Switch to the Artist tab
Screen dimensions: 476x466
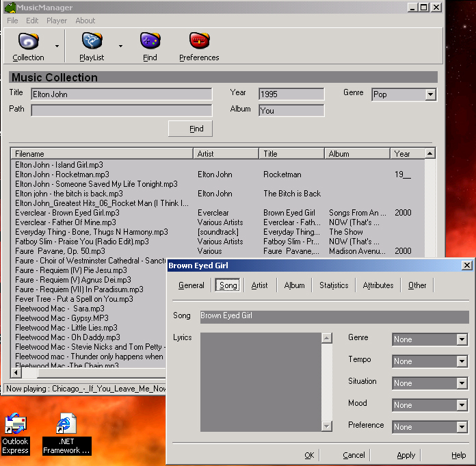[259, 285]
